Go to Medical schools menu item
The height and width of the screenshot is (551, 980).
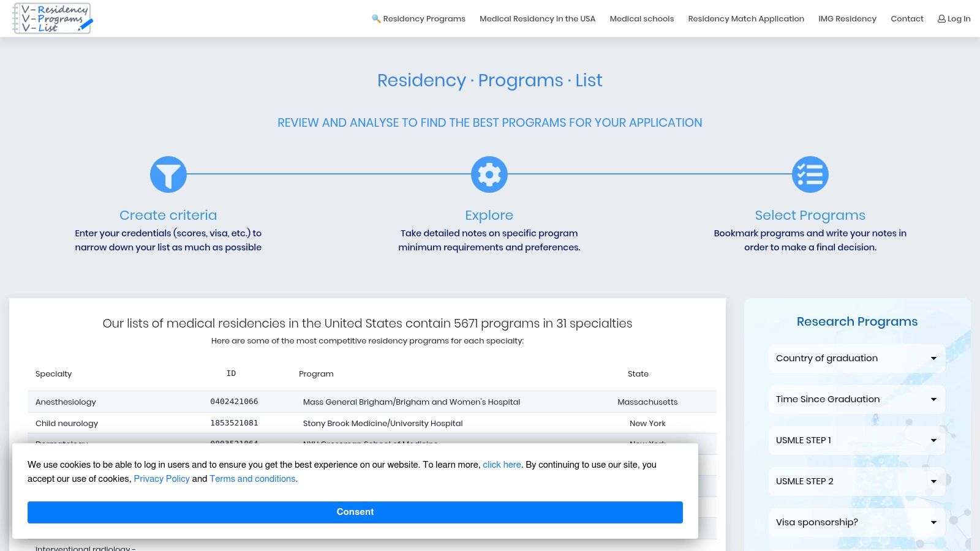click(641, 19)
